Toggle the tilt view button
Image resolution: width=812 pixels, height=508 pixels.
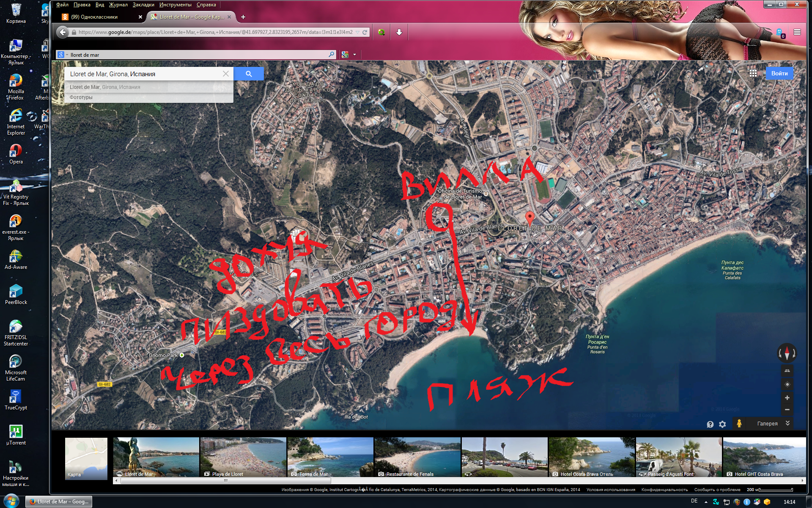pyautogui.click(x=787, y=371)
